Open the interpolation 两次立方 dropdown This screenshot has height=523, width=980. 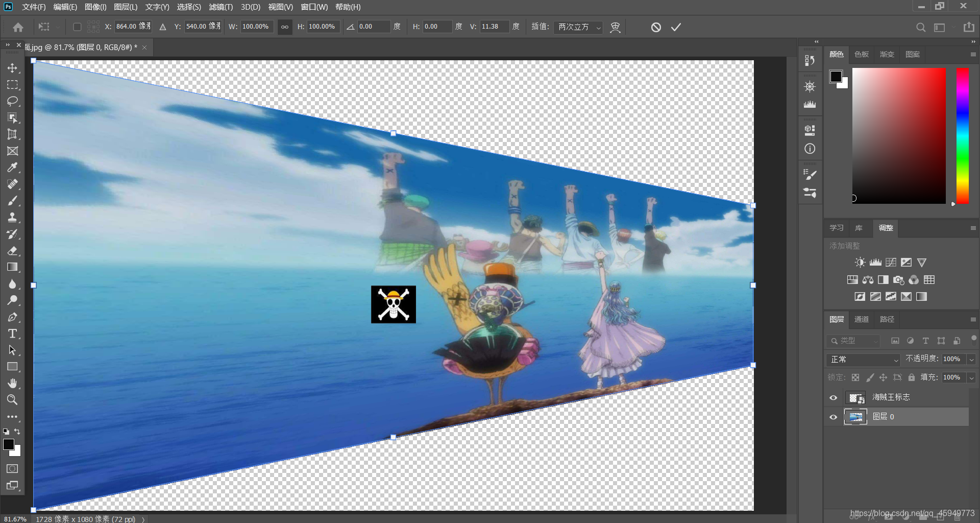[578, 27]
